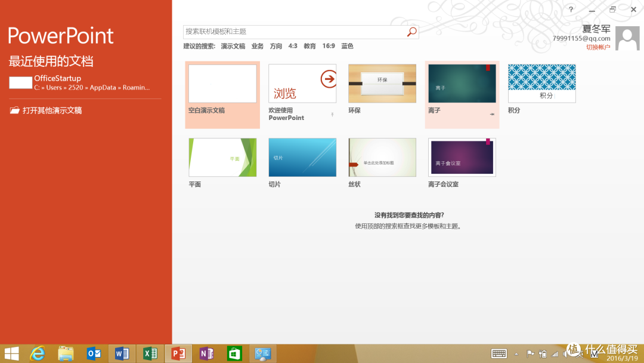
Task: Click the help question mark icon
Action: 571,9
